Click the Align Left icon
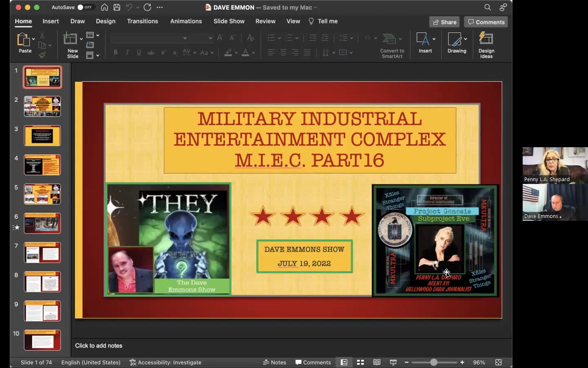This screenshot has width=588, height=368. click(x=271, y=52)
